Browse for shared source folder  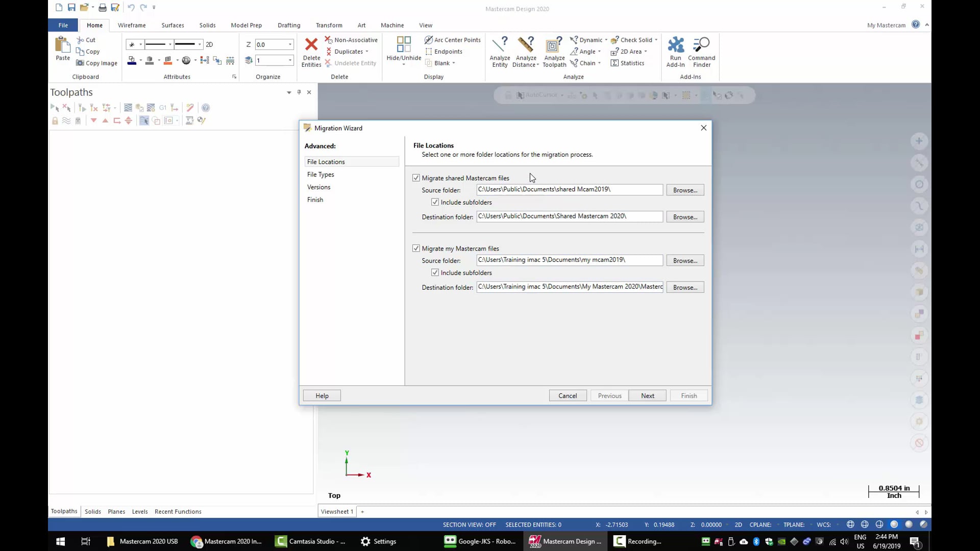pos(685,190)
